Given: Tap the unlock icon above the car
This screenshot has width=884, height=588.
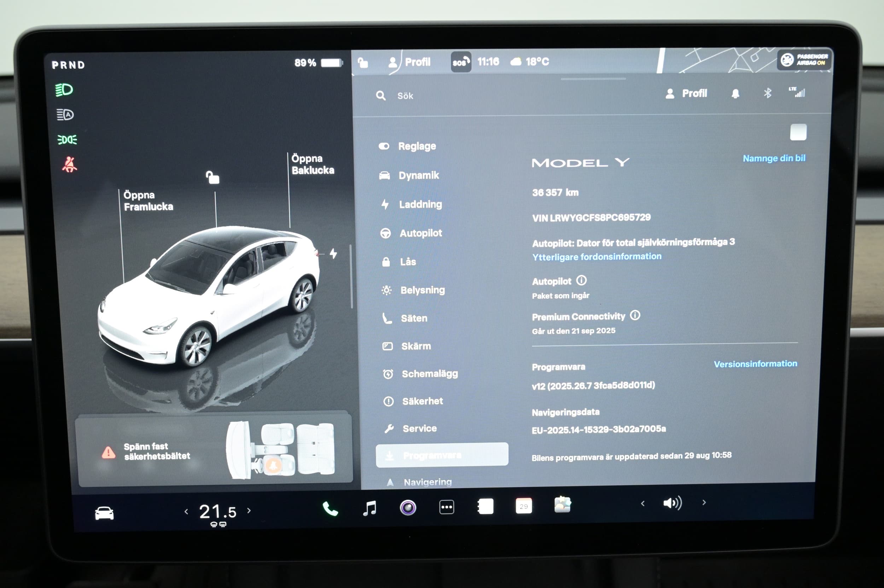Looking at the screenshot, I should [x=213, y=177].
